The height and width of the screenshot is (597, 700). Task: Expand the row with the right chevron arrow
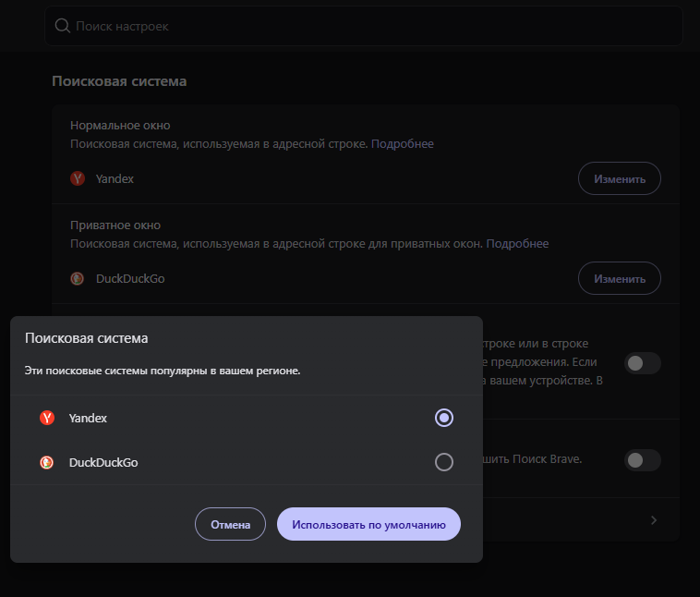[x=654, y=520]
